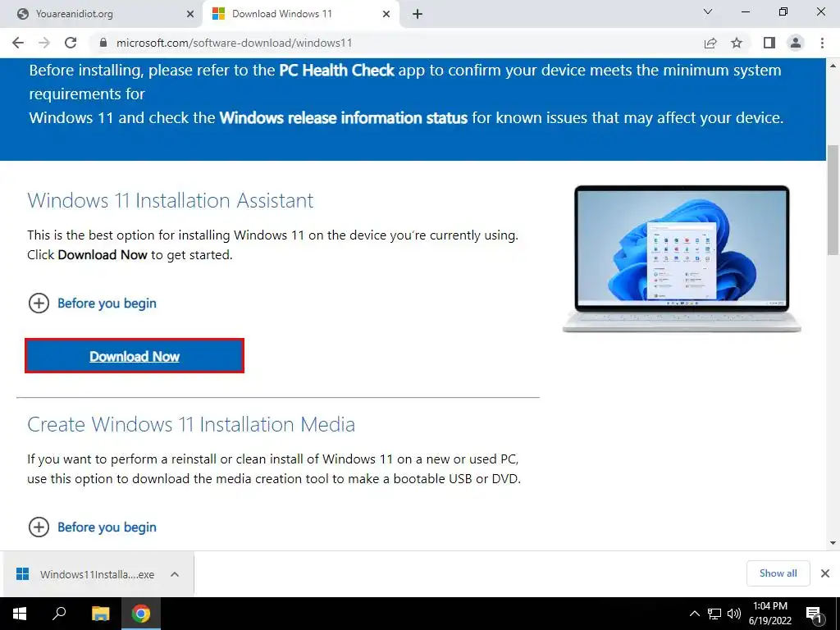Click the Download Now button
Viewport: 840px width, 630px height.
(135, 356)
